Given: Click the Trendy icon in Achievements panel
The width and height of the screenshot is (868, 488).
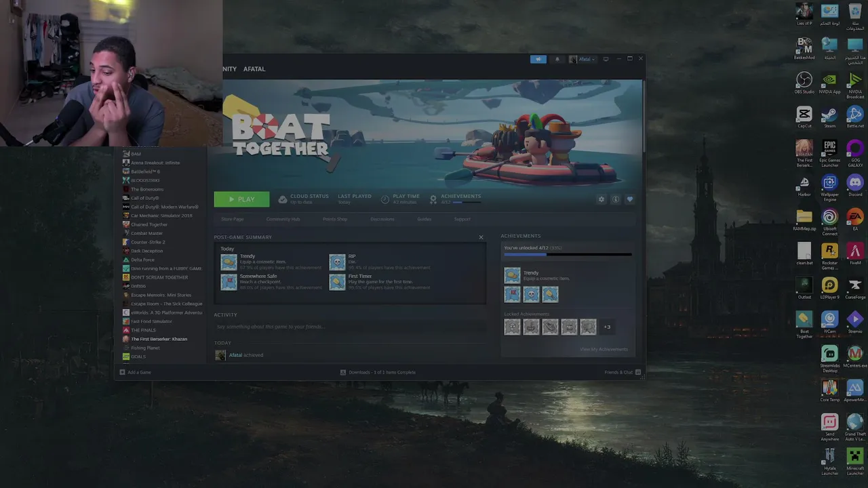Looking at the screenshot, I should click(x=512, y=275).
